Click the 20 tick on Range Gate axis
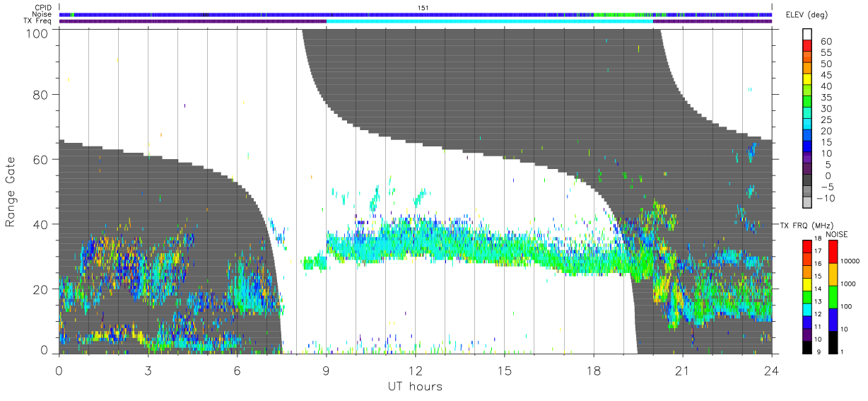868x401 pixels. (40, 289)
